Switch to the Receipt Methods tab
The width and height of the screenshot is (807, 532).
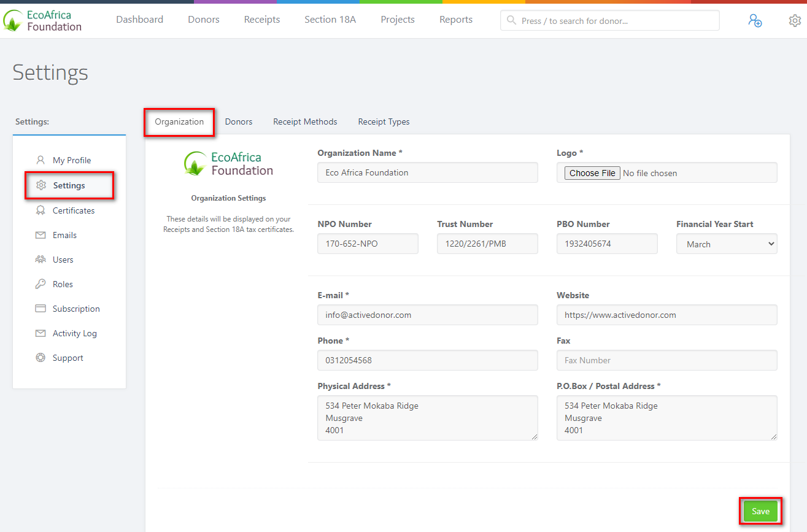(305, 121)
